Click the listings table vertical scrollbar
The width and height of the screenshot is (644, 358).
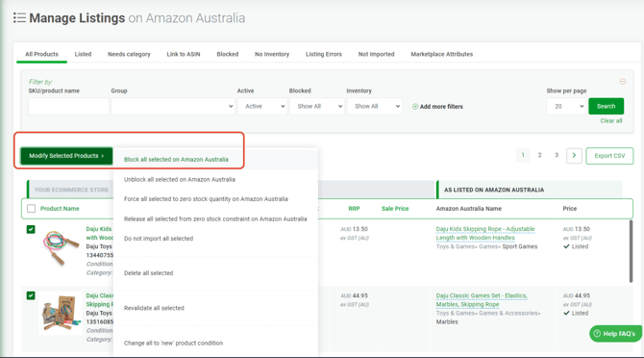click(631, 251)
